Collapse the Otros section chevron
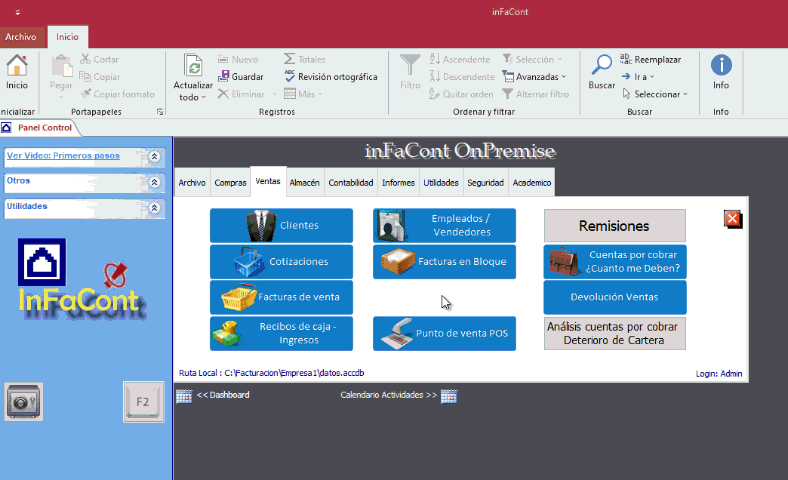Viewport: 788px width, 480px height. click(155, 182)
